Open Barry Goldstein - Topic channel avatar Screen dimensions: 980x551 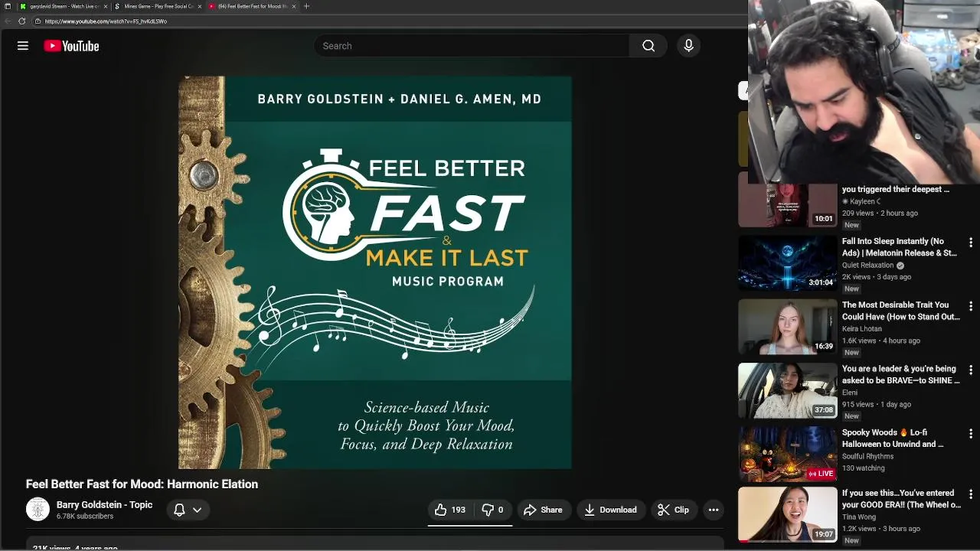tap(38, 510)
